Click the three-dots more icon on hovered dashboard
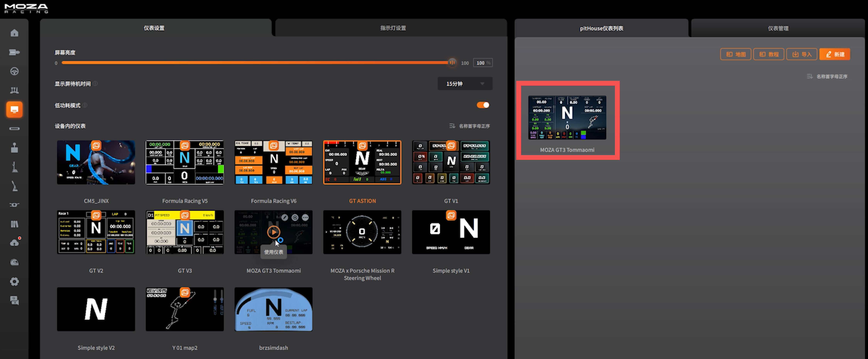This screenshot has width=868, height=359. (305, 218)
